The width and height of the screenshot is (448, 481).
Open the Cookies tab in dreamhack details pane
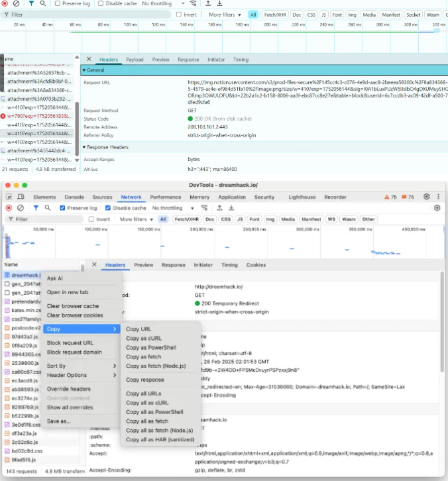(256, 265)
